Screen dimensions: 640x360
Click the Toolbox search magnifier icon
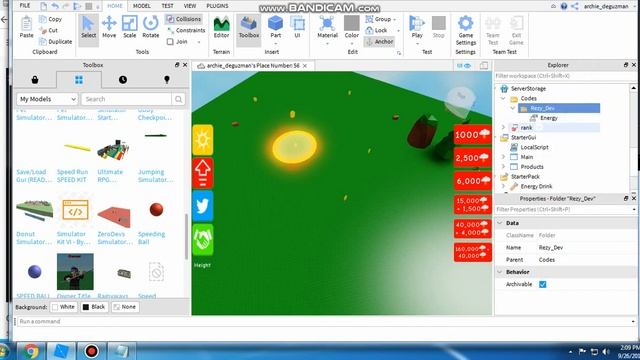point(178,99)
